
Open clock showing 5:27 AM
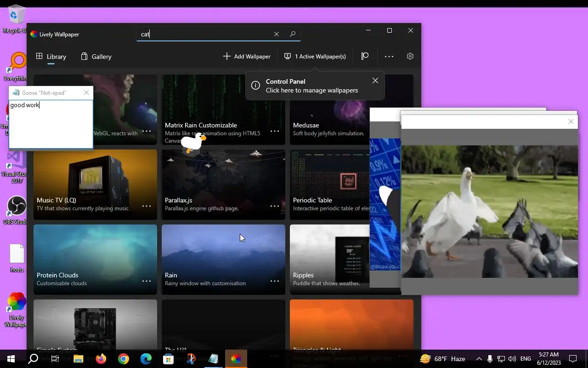549,359
